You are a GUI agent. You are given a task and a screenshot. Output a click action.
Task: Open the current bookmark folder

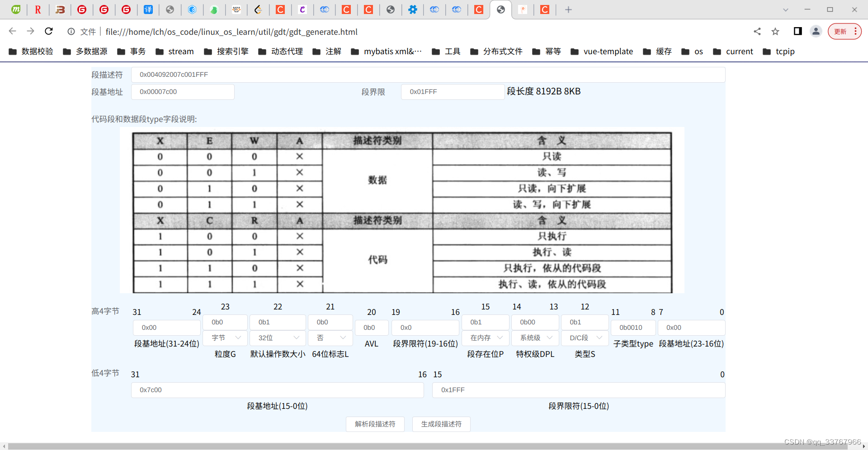733,52
